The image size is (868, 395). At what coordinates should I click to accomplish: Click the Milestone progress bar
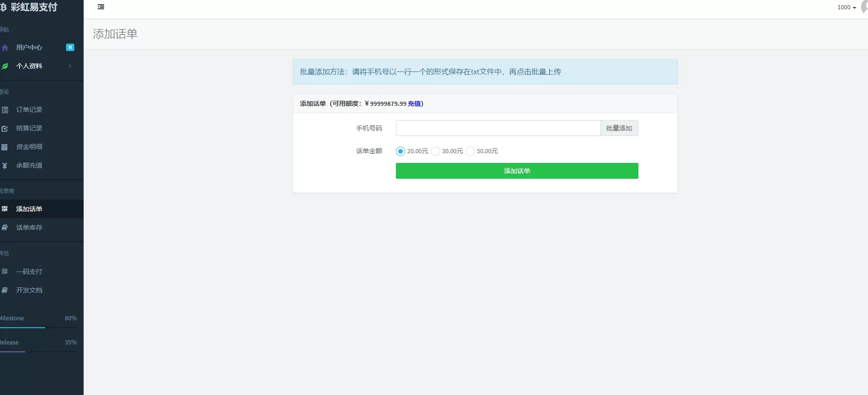point(38,327)
